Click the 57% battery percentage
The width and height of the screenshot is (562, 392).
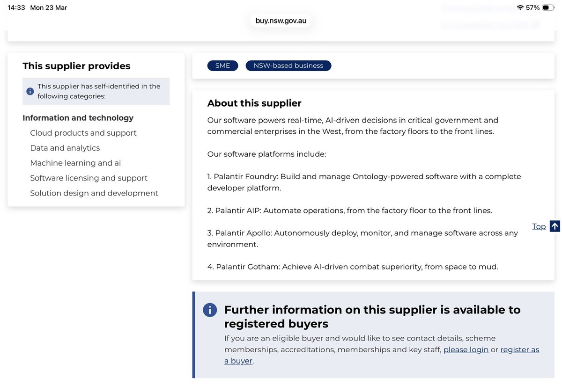point(533,7)
